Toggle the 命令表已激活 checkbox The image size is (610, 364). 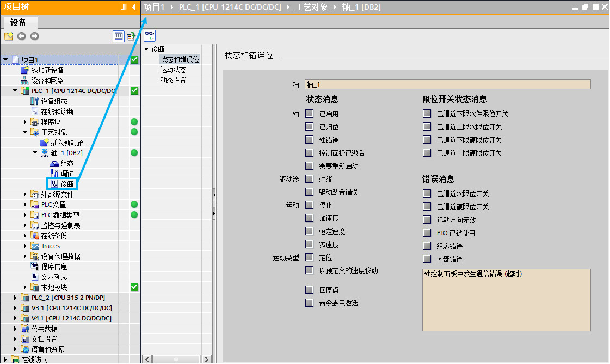pyautogui.click(x=309, y=303)
